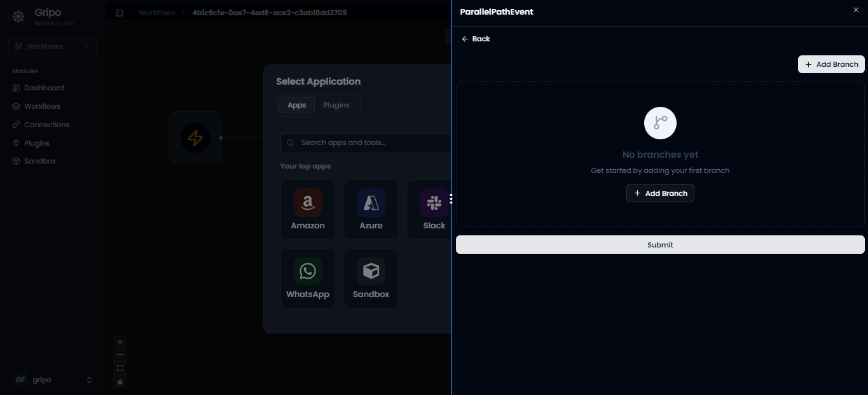
Task: Click the top-right Add Branch button
Action: pos(831,64)
